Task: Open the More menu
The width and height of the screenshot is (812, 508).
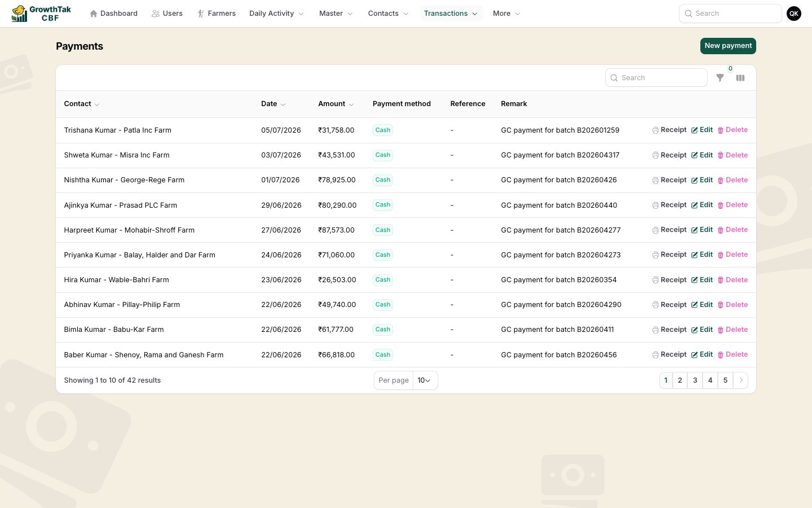Action: coord(506,14)
